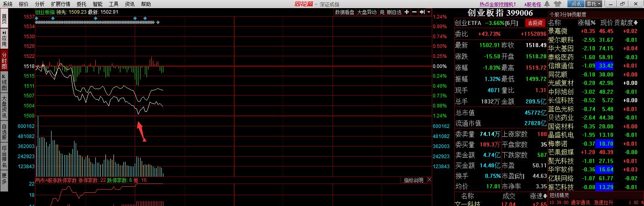
Task: Switch to K线图 side tab
Action: [x=4, y=82]
